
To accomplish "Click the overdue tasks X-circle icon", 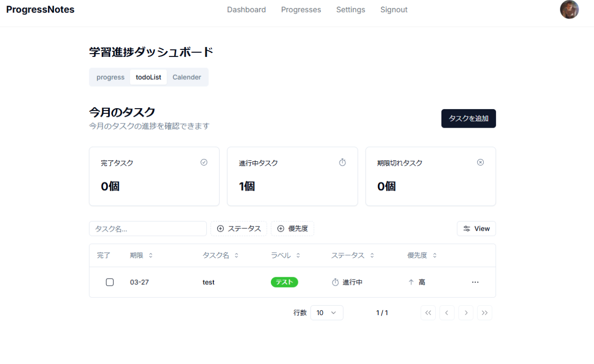I will [x=480, y=162].
